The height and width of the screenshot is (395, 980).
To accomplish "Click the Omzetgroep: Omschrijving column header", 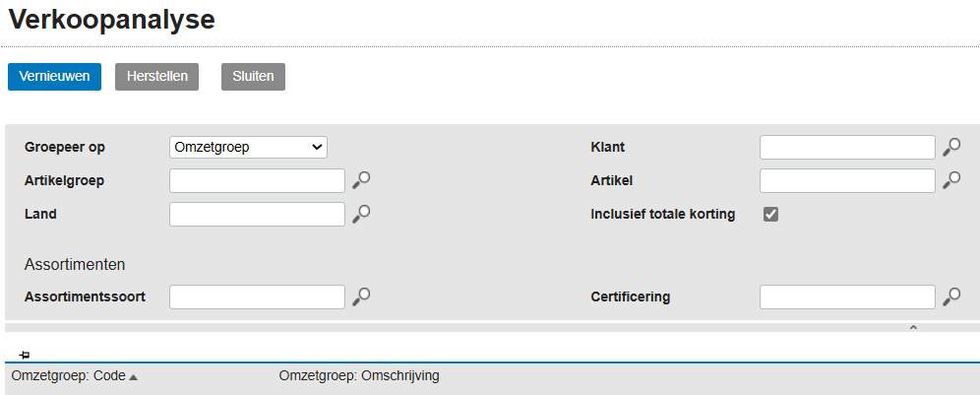I will [x=359, y=375].
